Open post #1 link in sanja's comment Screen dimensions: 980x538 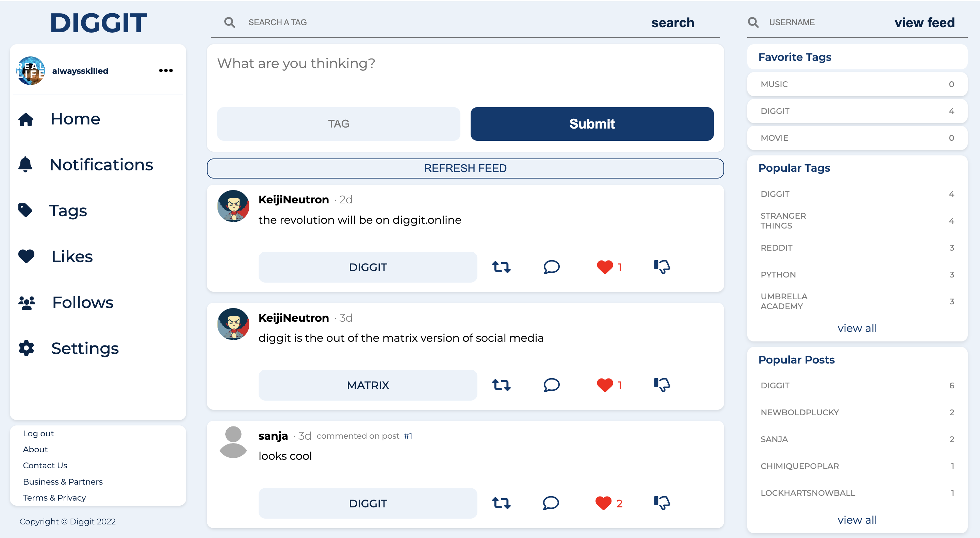tap(408, 436)
